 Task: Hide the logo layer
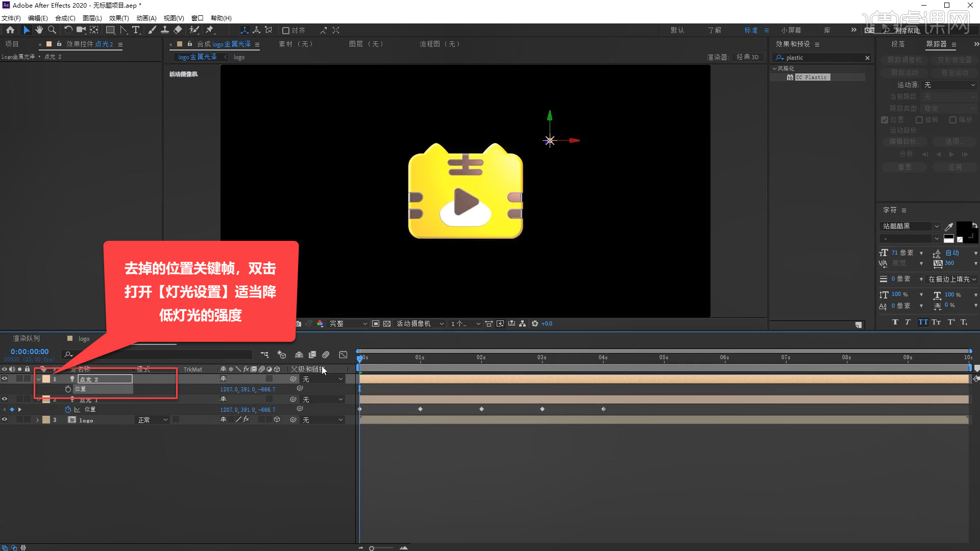click(5, 419)
